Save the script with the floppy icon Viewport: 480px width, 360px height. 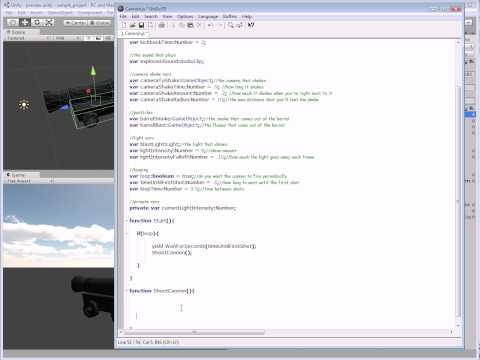[141, 25]
